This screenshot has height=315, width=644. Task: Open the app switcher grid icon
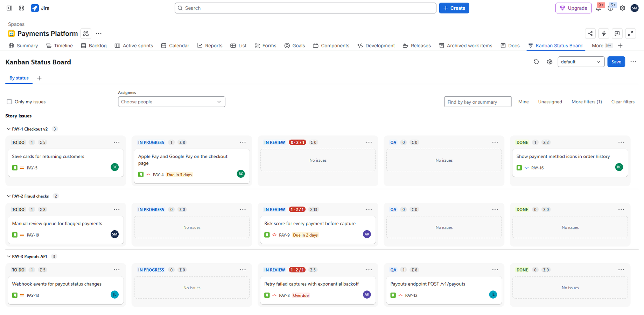click(21, 8)
